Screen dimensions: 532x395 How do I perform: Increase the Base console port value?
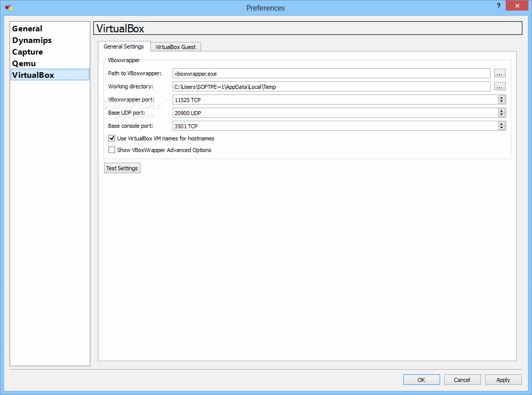point(502,124)
